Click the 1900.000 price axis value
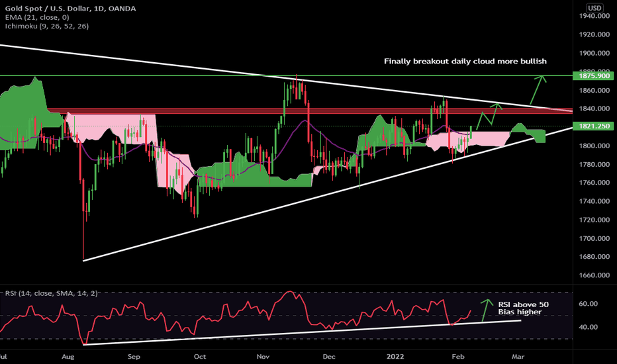 point(594,53)
